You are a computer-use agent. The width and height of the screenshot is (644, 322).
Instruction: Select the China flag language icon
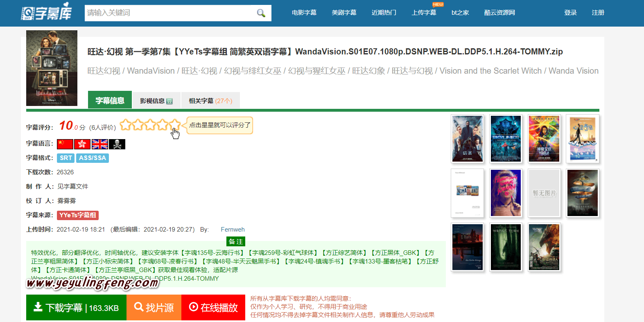click(x=65, y=144)
